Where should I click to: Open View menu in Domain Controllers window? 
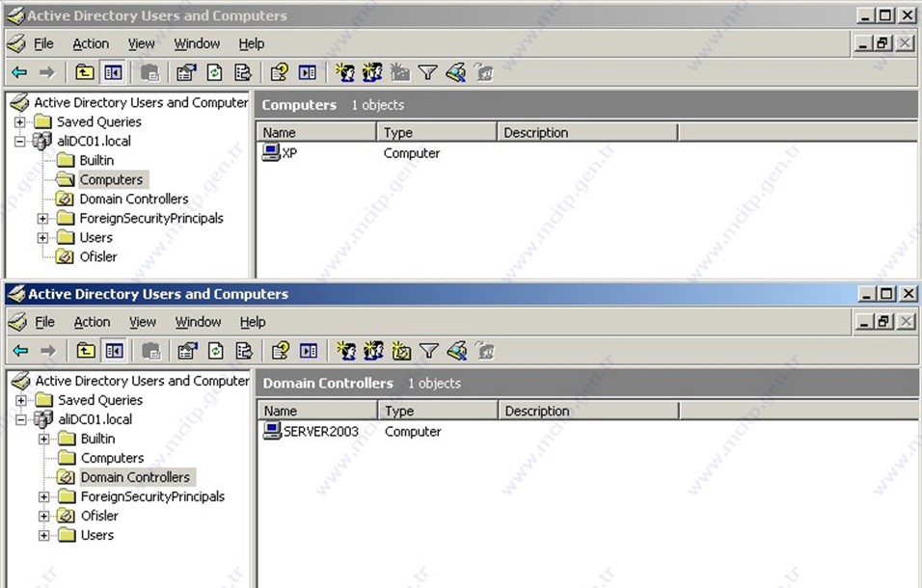pyautogui.click(x=143, y=322)
